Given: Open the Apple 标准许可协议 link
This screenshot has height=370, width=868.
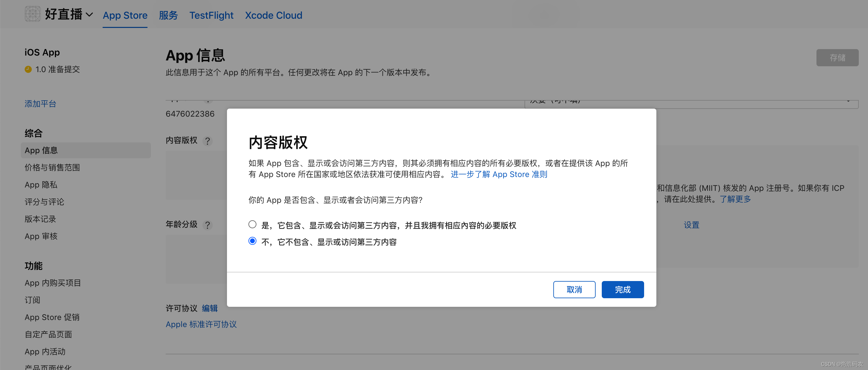Looking at the screenshot, I should tap(201, 324).
